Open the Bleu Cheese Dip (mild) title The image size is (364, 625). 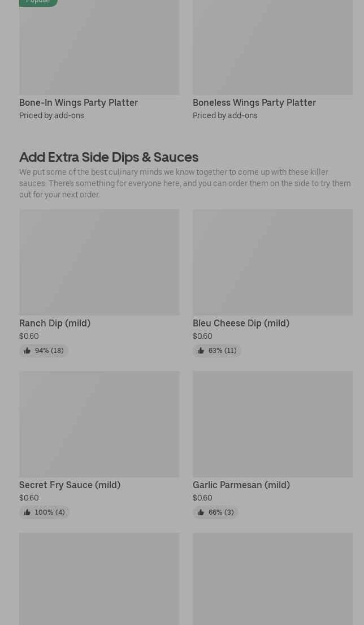(241, 323)
